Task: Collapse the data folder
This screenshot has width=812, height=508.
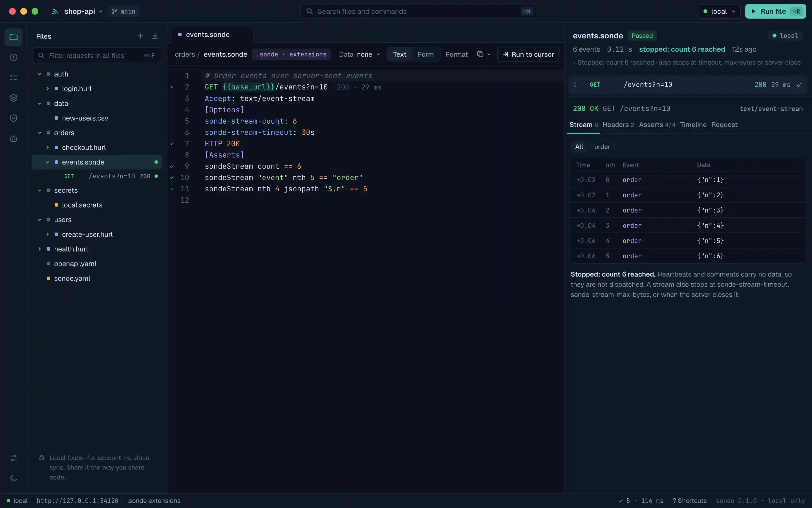Action: (39, 104)
